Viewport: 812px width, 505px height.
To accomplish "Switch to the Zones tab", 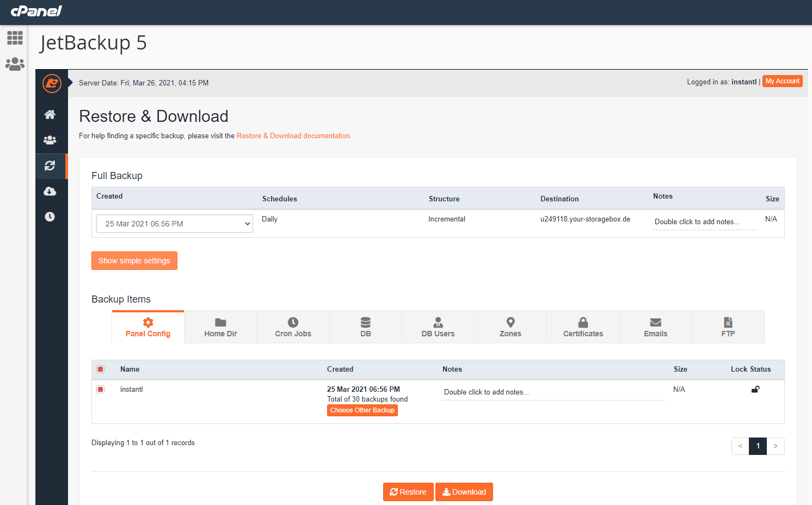I will (510, 327).
